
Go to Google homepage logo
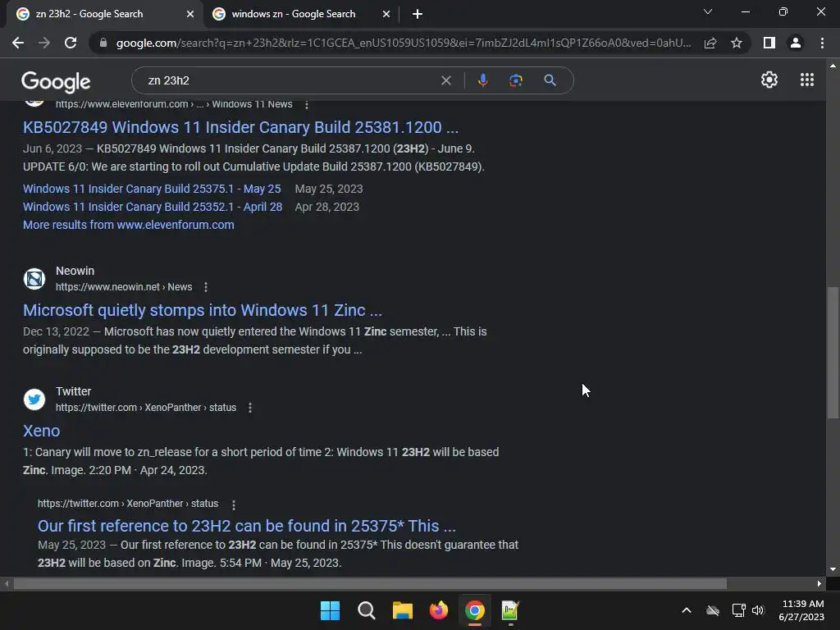coord(56,81)
